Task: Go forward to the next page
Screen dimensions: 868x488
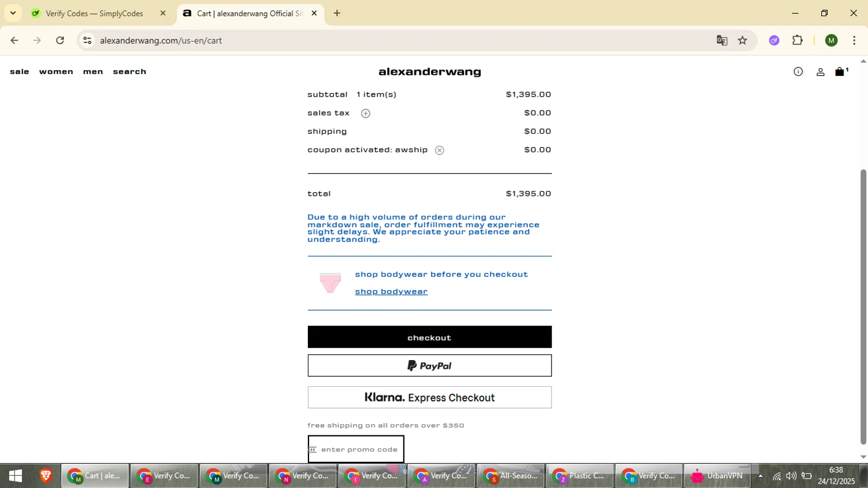Action: (37, 41)
